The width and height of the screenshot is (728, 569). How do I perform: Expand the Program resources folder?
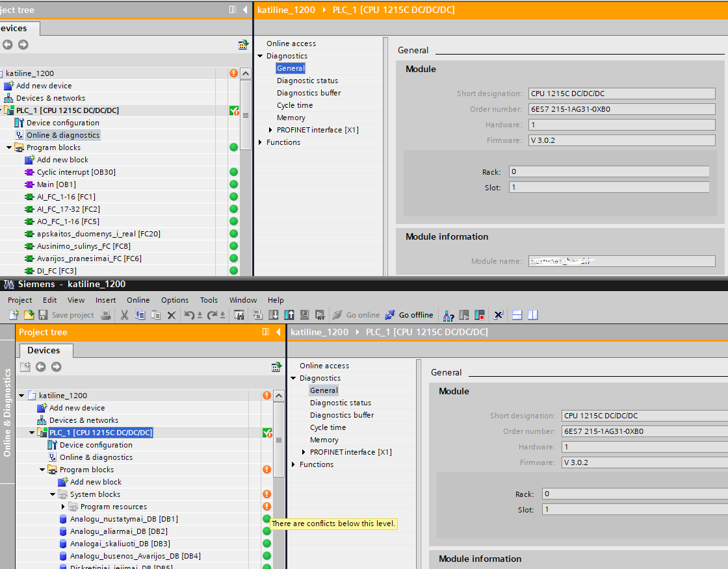click(63, 507)
